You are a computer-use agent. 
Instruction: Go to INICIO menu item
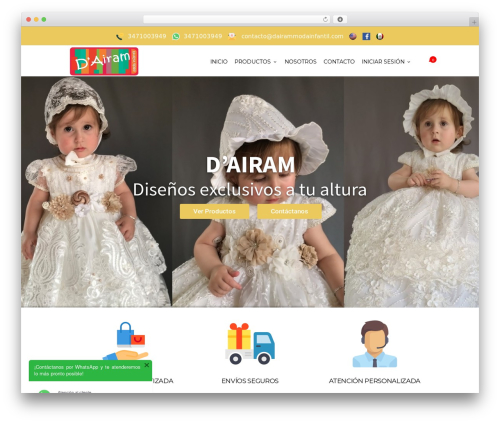click(219, 62)
